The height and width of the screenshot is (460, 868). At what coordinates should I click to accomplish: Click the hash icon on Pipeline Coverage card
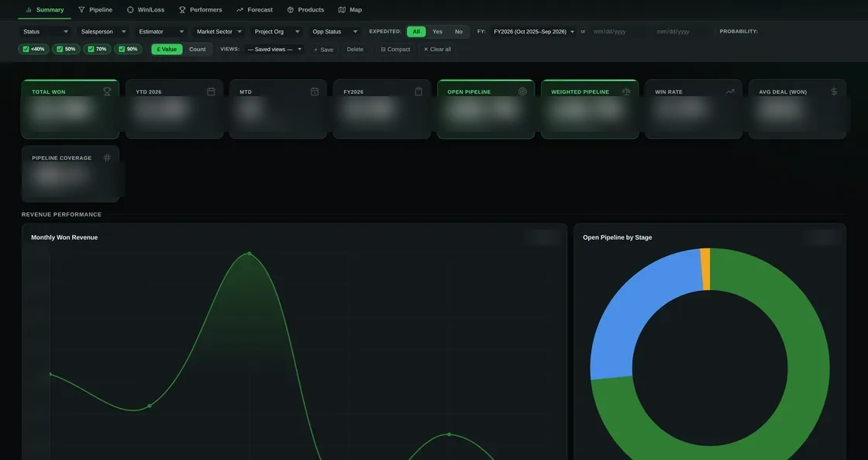click(x=107, y=158)
